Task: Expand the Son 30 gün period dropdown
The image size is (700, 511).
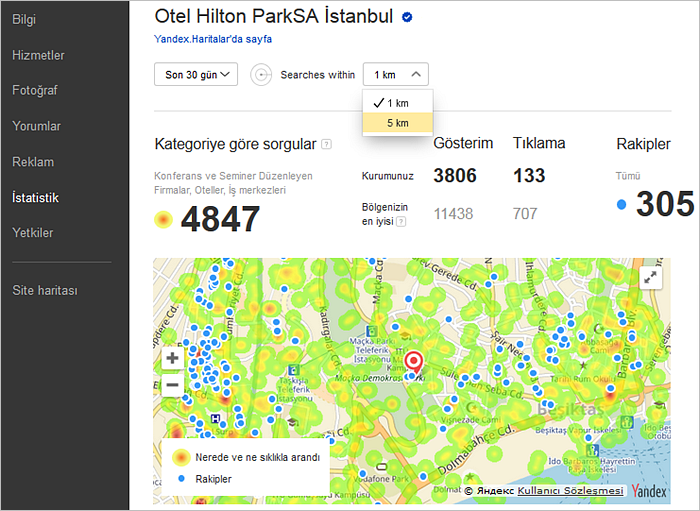Action: coord(196,74)
